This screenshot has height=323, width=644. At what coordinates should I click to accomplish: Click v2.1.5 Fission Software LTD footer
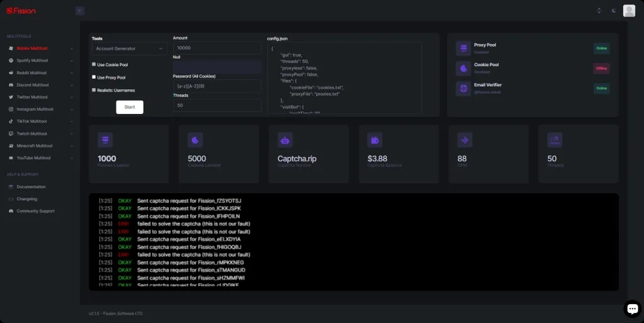116,314
